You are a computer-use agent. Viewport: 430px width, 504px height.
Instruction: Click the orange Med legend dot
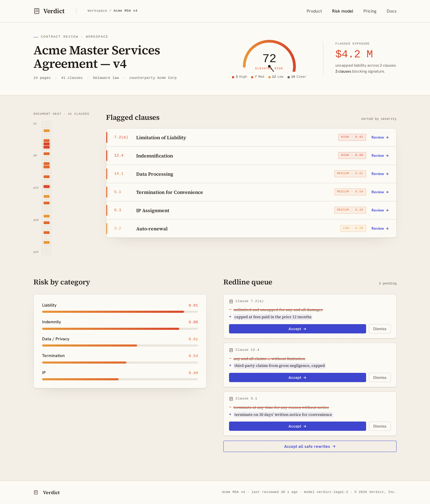(252, 77)
